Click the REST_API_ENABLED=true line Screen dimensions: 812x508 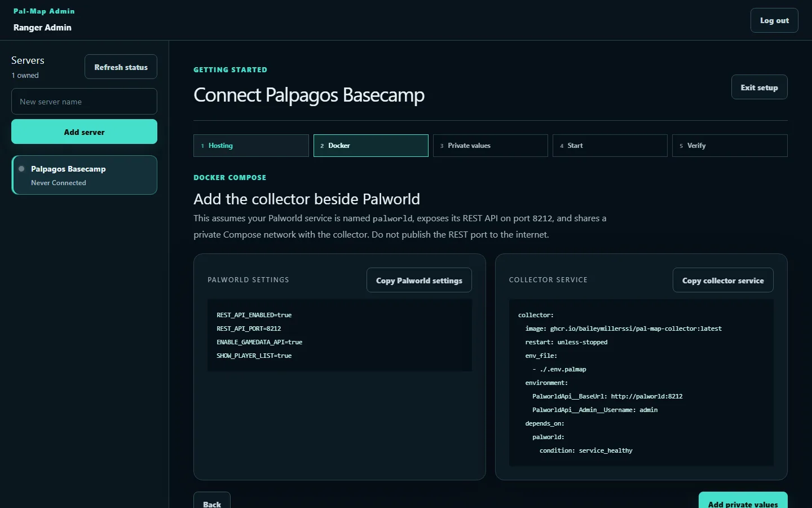(254, 315)
